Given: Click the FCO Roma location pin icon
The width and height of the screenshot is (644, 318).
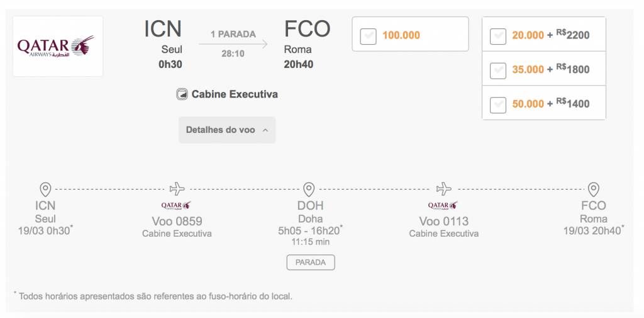Looking at the screenshot, I should tap(593, 190).
